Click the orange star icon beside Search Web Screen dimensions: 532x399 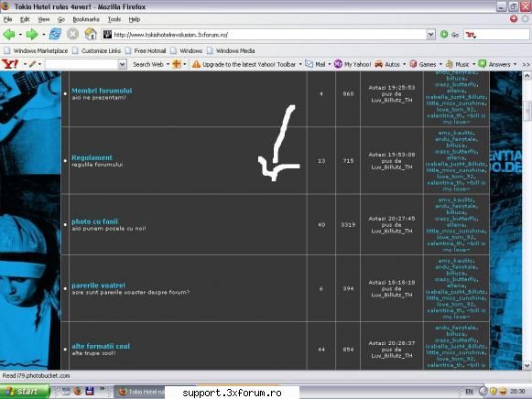tap(177, 64)
